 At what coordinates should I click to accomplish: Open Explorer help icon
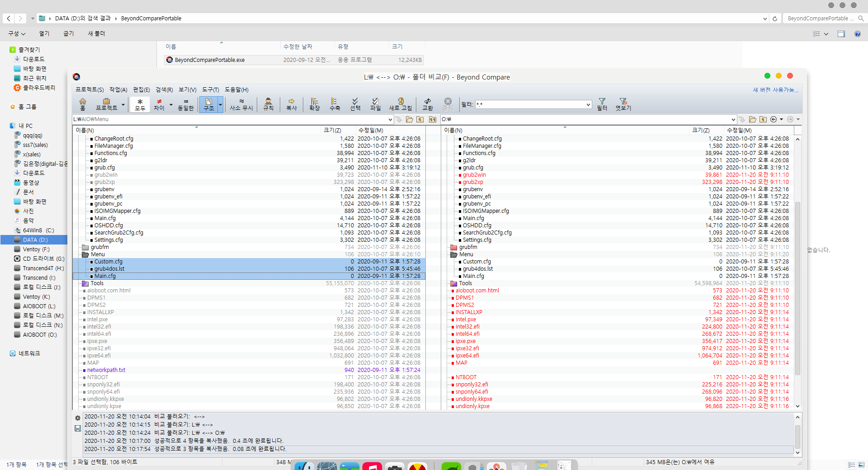(857, 34)
